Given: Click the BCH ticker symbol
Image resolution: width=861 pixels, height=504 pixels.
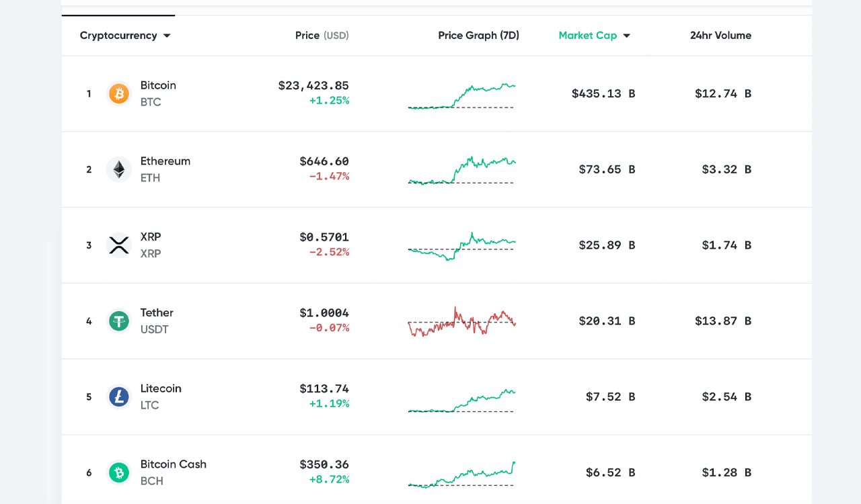Looking at the screenshot, I should point(151,481).
